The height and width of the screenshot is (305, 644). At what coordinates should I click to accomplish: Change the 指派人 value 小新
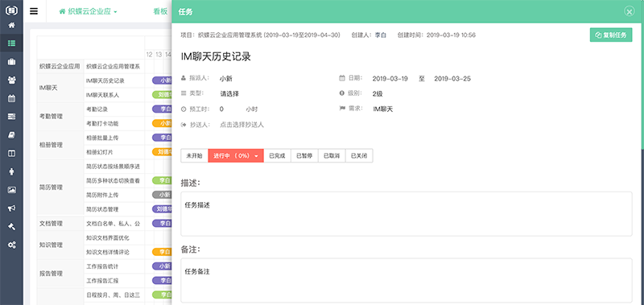coord(226,78)
